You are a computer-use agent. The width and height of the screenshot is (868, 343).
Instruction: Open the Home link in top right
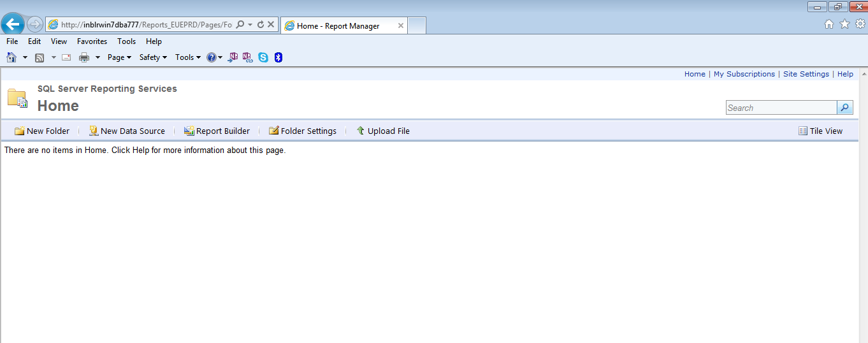[695, 74]
